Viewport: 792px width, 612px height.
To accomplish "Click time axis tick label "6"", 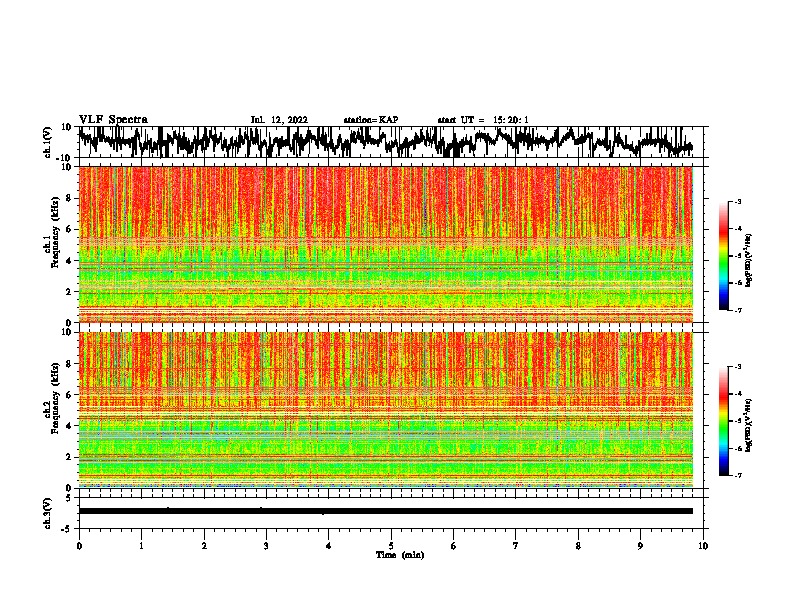I will coord(454,546).
